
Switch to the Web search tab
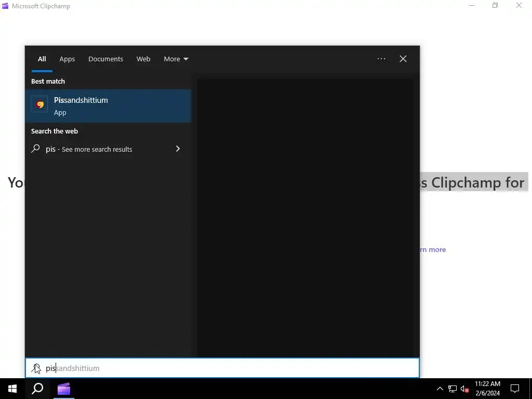coord(143,59)
